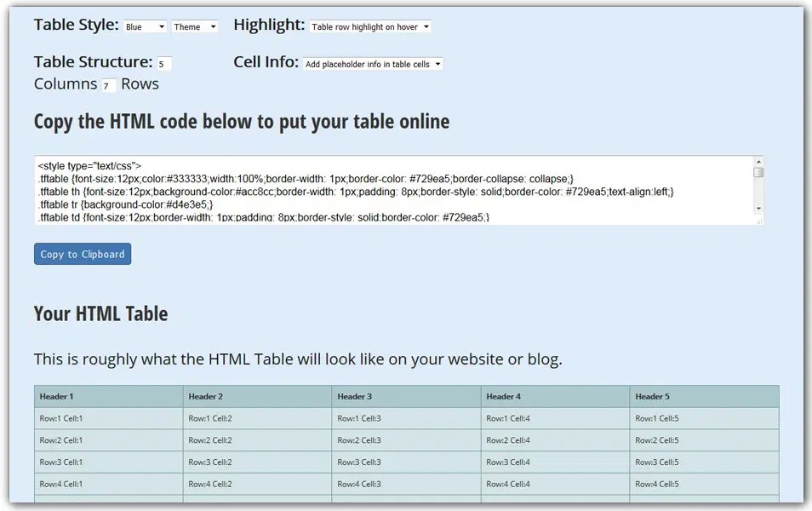Click the Copy the HTML code heading
812x511 pixels.
pos(241,121)
